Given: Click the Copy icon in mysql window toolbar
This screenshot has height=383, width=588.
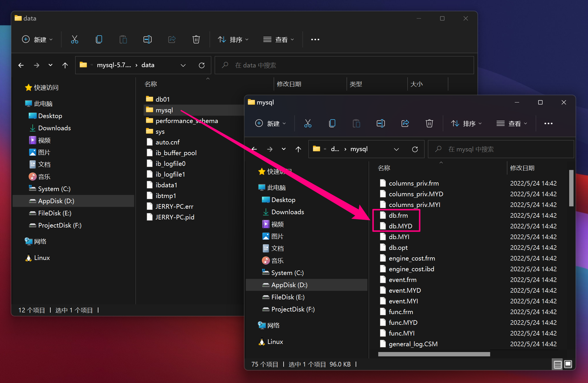Looking at the screenshot, I should (x=332, y=124).
